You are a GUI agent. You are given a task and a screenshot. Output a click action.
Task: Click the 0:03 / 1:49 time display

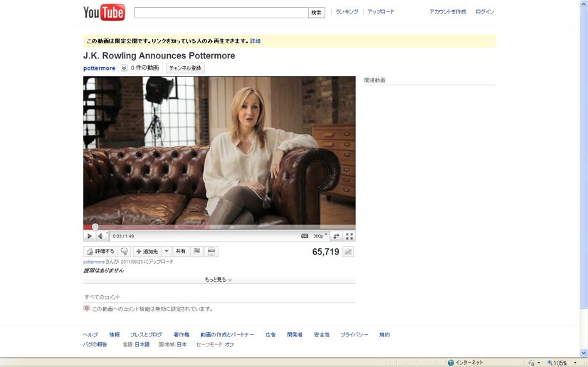(x=123, y=236)
